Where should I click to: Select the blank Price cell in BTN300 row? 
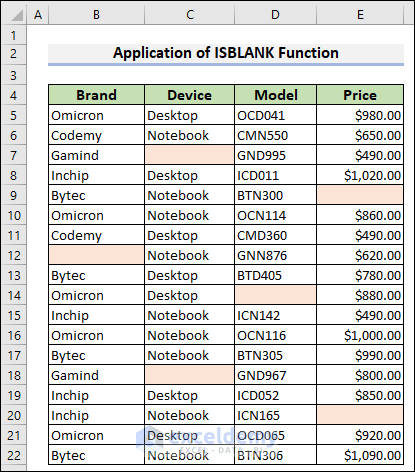coord(360,195)
